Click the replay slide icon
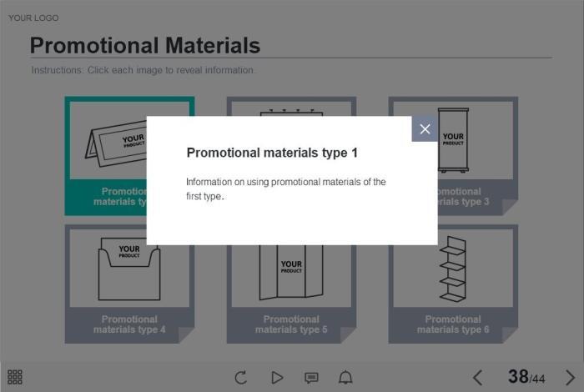 pyautogui.click(x=241, y=378)
